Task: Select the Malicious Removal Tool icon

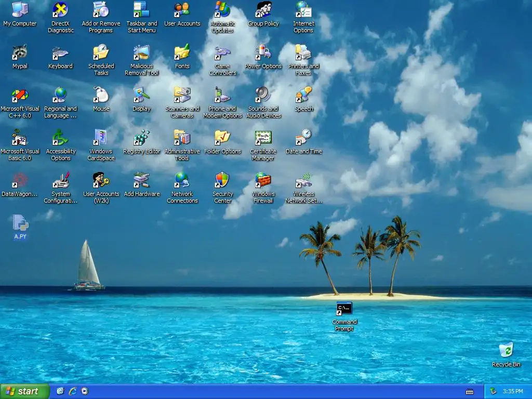Action: coord(141,52)
